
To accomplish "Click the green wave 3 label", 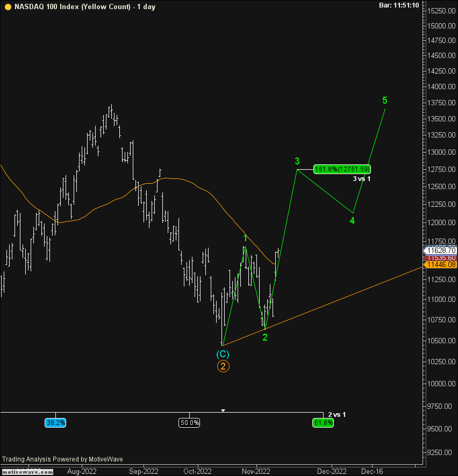I will tap(297, 161).
